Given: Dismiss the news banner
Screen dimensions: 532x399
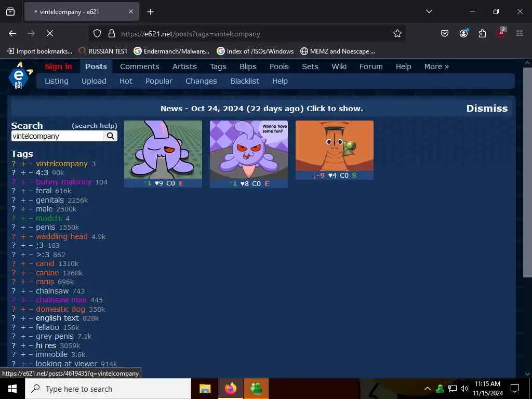Looking at the screenshot, I should (487, 108).
